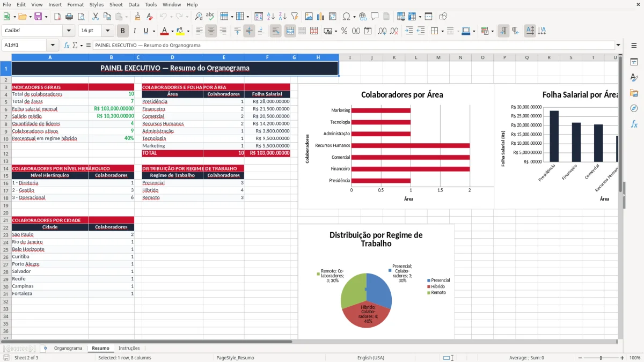Toggle Italic formatting
The image size is (644, 362).
(x=134, y=31)
